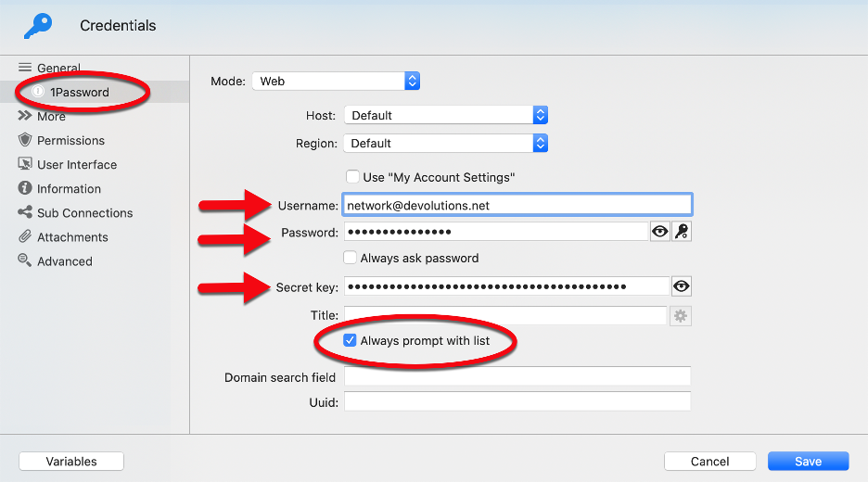Image resolution: width=868 pixels, height=482 pixels.
Task: Enable the Always ask password checkbox
Action: [x=350, y=258]
